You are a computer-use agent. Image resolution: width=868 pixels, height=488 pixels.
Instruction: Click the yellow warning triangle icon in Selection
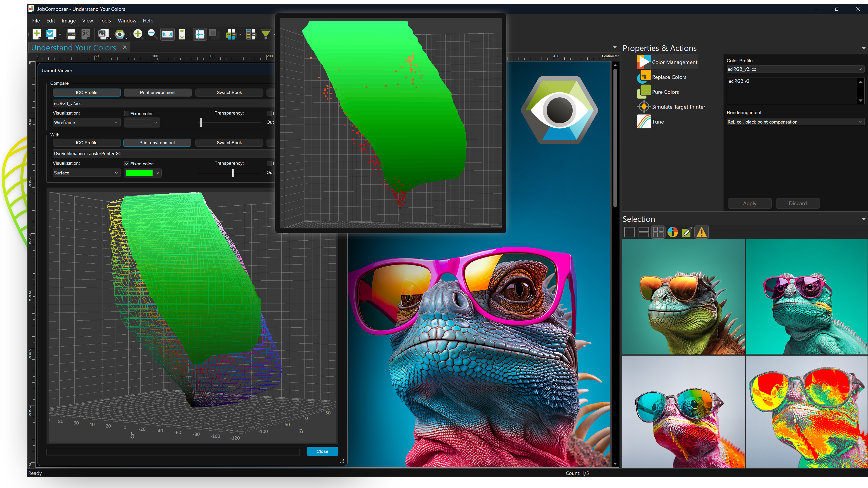701,232
